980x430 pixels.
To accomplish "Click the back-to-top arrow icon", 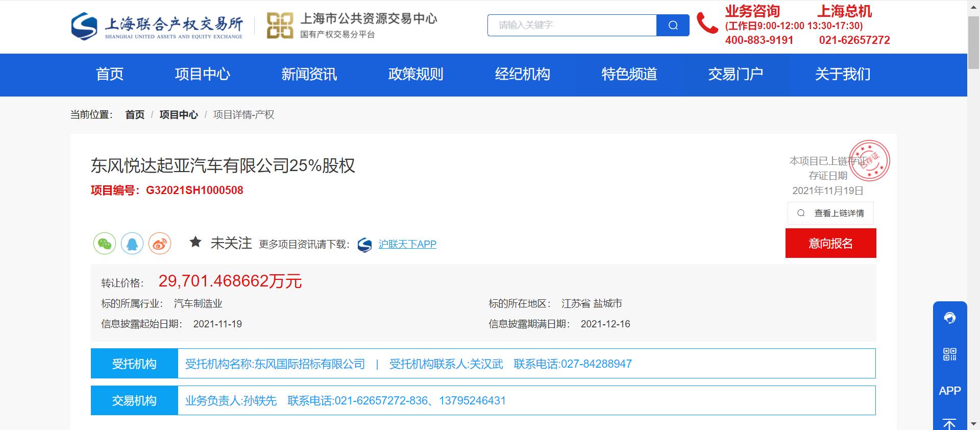I will click(x=949, y=424).
